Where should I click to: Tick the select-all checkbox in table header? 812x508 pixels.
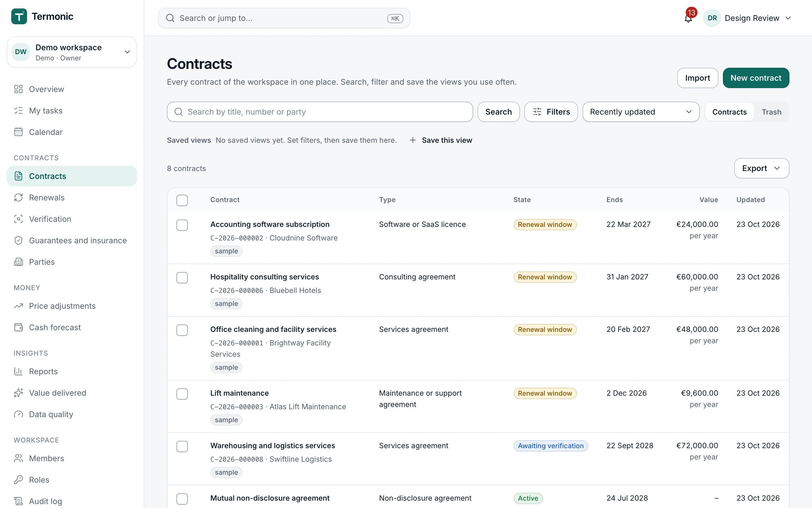(x=182, y=200)
